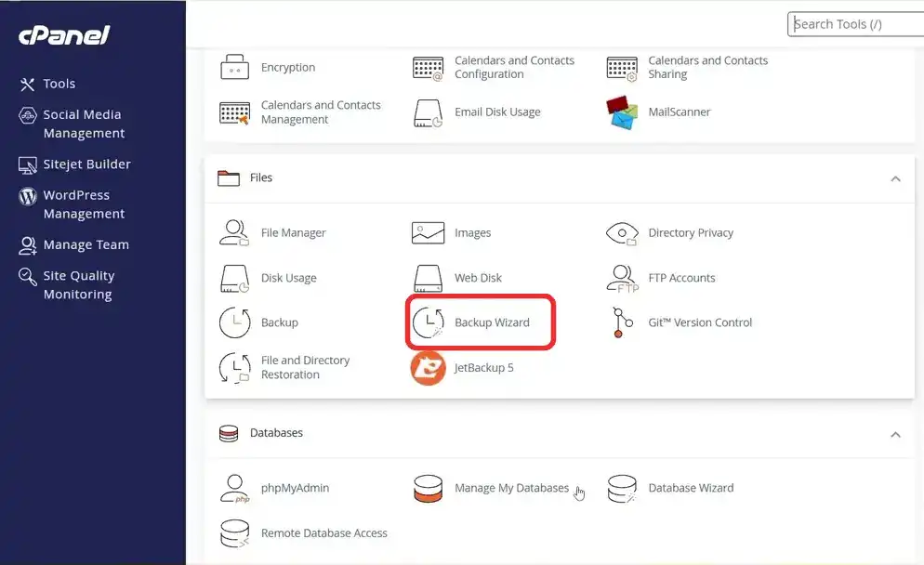Open the File Manager icon
This screenshot has height=565, width=924.
[x=234, y=232]
